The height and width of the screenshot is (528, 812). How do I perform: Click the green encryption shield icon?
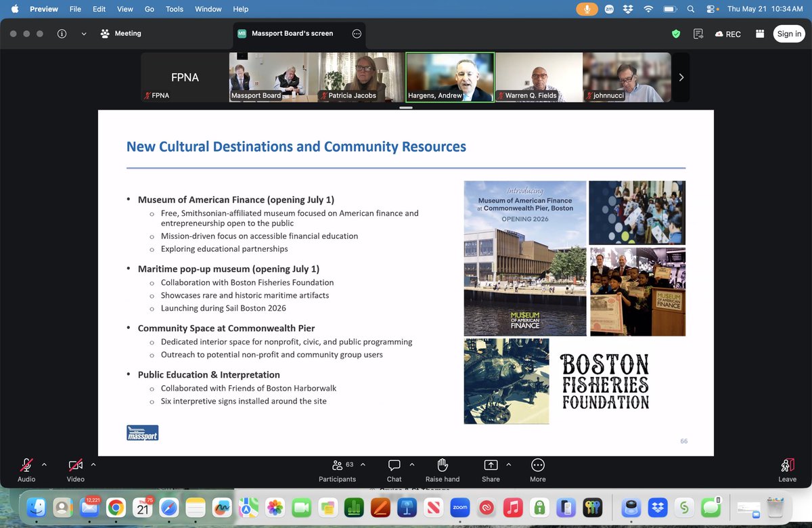(675, 34)
